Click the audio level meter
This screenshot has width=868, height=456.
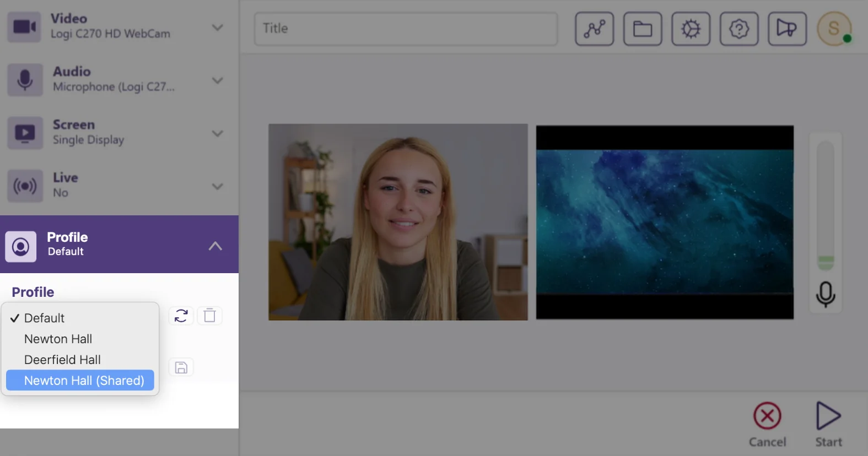(x=825, y=205)
